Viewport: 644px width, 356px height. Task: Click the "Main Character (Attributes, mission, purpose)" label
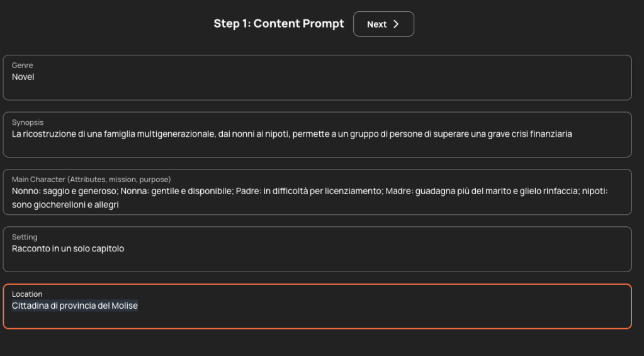point(91,180)
